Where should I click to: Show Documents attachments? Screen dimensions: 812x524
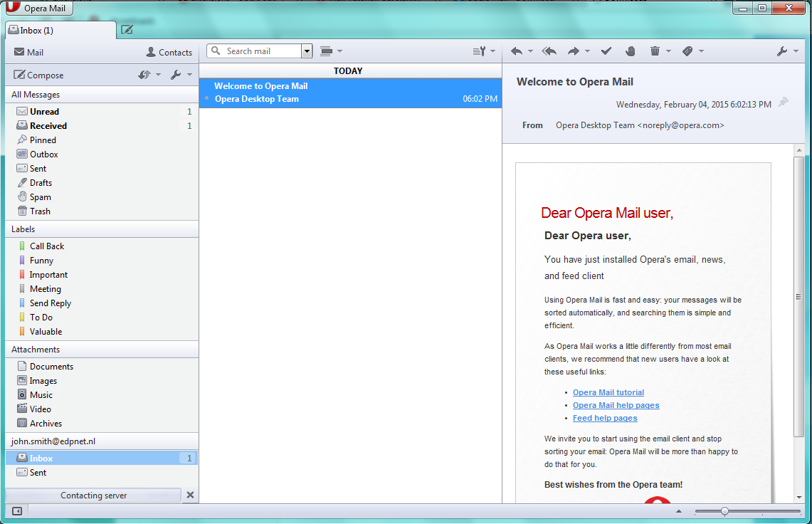(102, 367)
